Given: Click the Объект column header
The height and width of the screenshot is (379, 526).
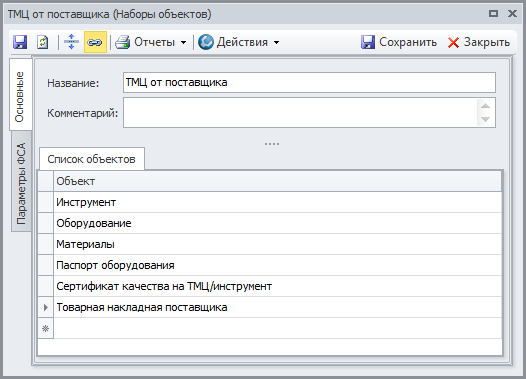Looking at the screenshot, I should [277, 181].
